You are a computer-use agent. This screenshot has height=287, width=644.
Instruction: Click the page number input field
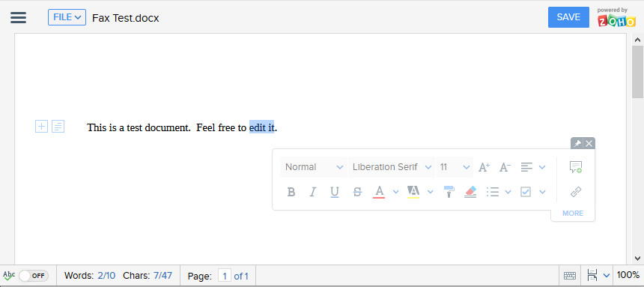point(224,276)
